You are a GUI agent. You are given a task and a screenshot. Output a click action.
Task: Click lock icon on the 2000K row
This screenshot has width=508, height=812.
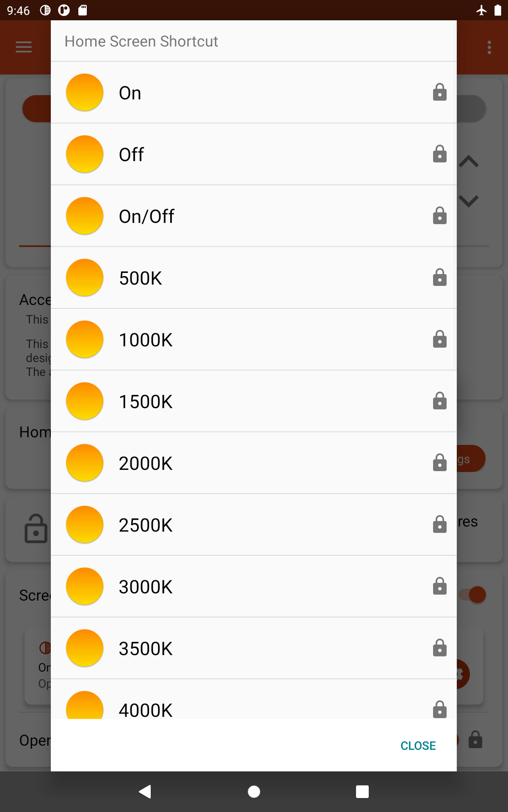(x=439, y=463)
